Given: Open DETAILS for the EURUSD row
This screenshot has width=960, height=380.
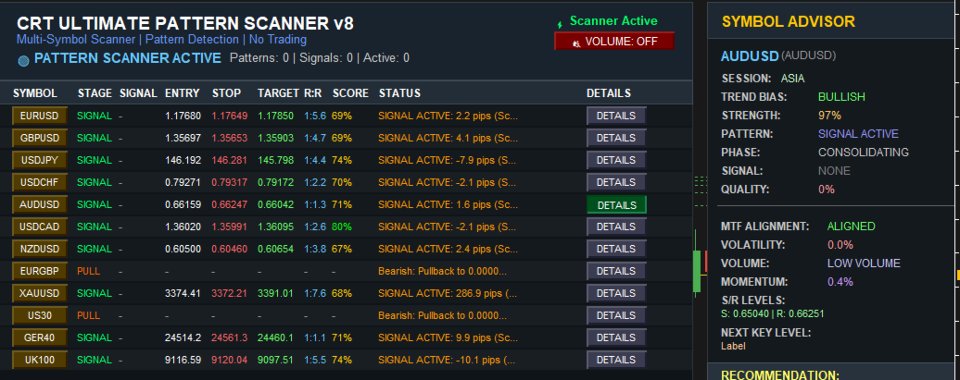Looking at the screenshot, I should (616, 116).
